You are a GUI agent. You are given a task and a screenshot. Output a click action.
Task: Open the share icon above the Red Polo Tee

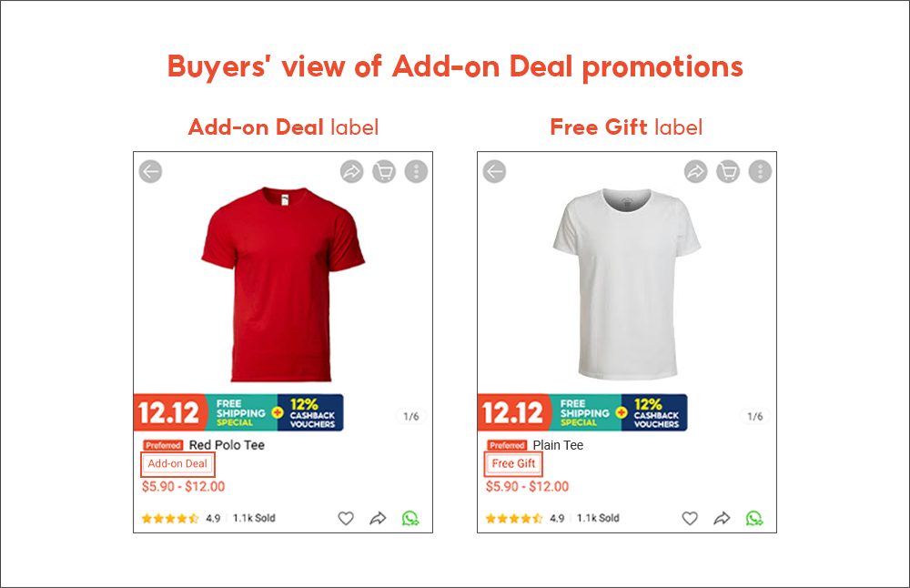(351, 171)
